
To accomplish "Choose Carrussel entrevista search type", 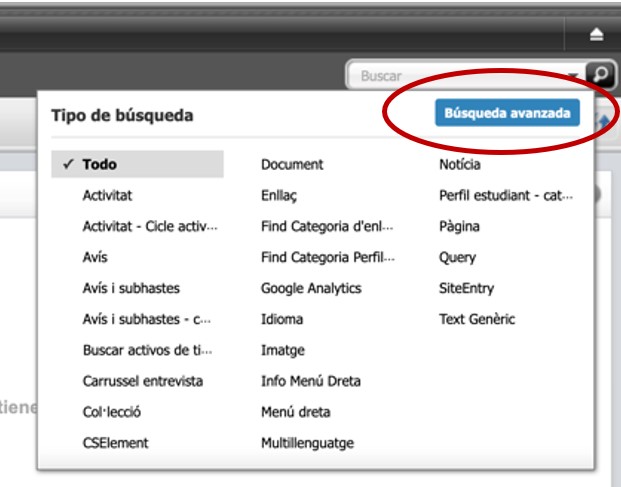I will (x=142, y=381).
